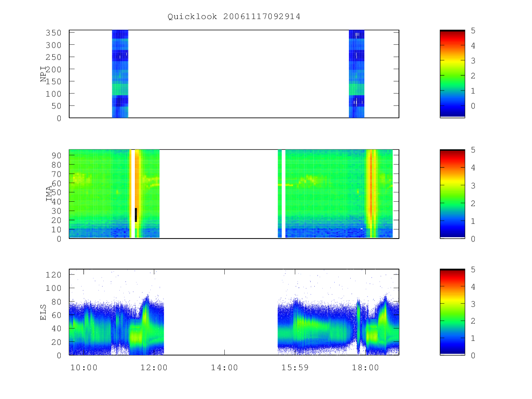The height and width of the screenshot is (399, 532).
Task: Click the 14:00 time axis label
Action: [x=224, y=368]
